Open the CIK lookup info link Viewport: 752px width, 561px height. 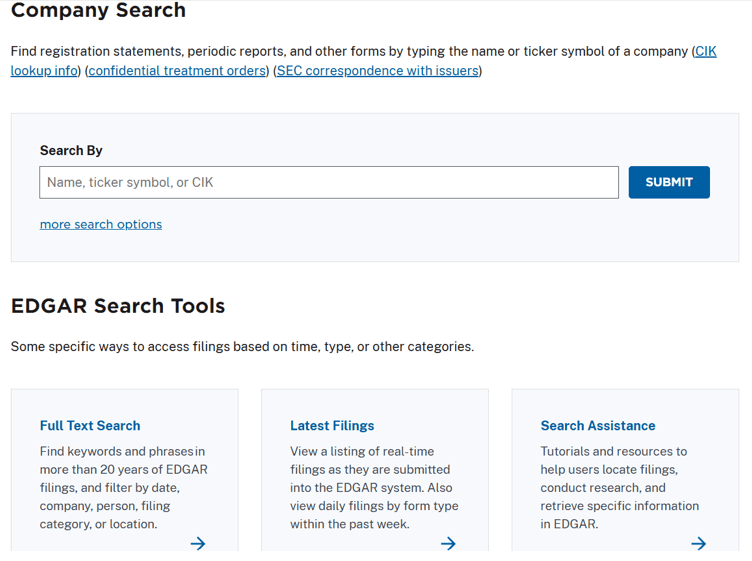pos(44,71)
